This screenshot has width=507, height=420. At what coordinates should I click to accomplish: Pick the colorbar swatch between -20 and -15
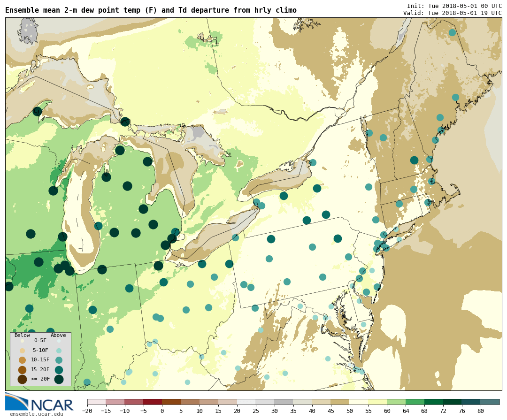[x=97, y=402]
